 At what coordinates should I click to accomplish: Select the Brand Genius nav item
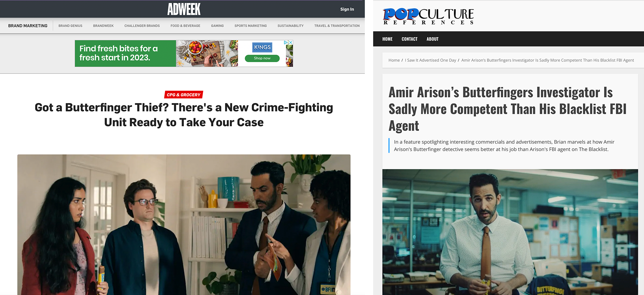click(70, 26)
